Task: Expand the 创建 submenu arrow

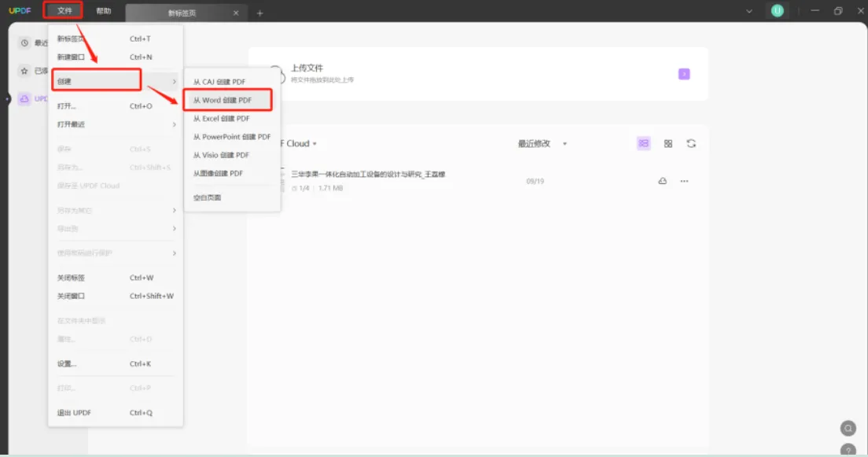Action: [x=174, y=82]
